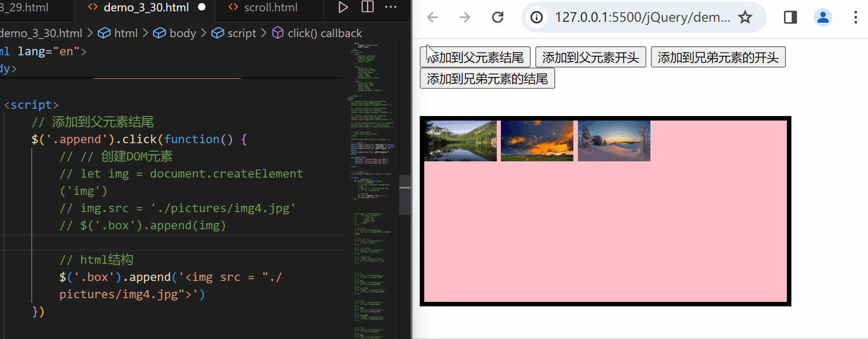Reload the browser page
The height and width of the screenshot is (339, 868).
498,17
